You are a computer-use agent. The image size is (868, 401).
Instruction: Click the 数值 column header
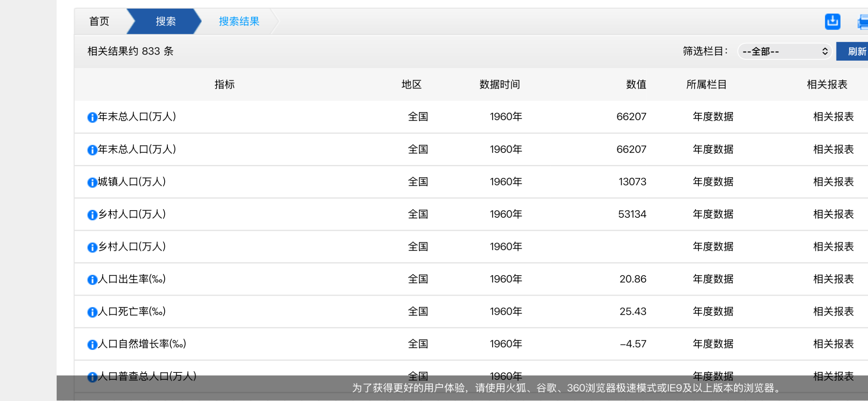coord(636,84)
